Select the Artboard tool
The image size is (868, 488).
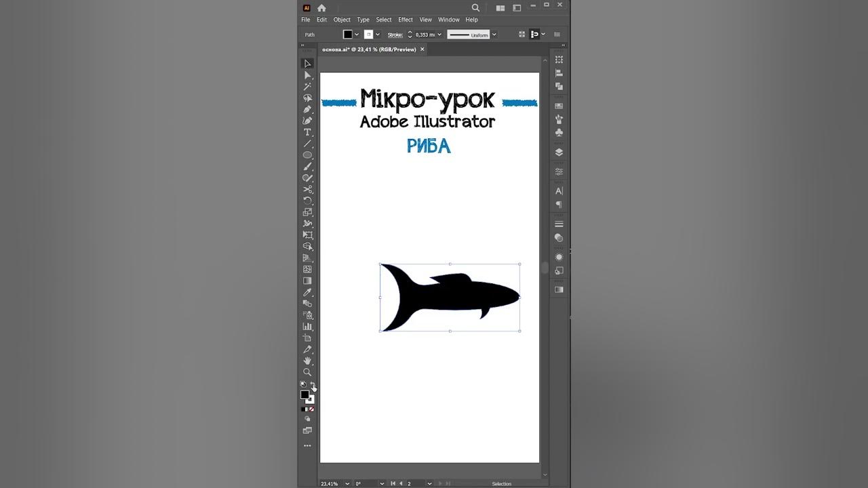click(x=307, y=338)
